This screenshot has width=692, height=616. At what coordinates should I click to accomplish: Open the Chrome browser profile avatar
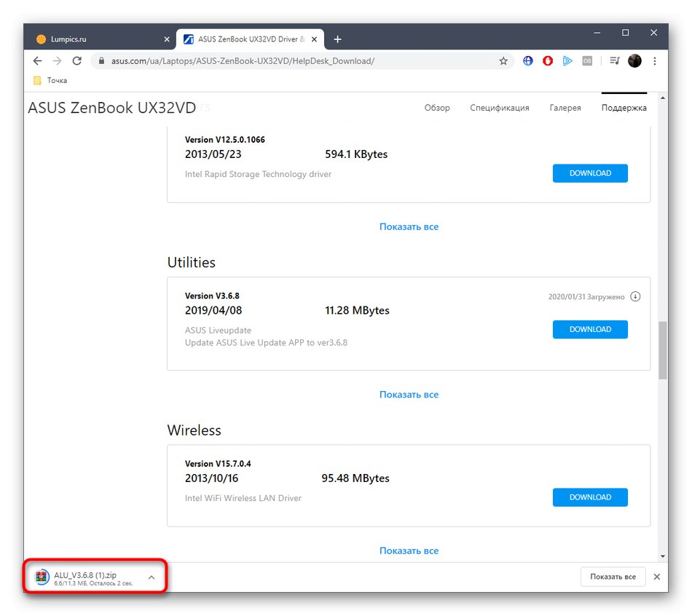(634, 60)
